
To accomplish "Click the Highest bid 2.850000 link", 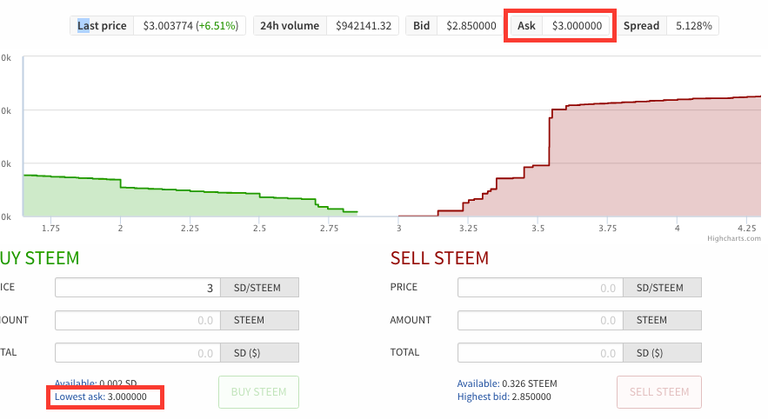I will (x=504, y=396).
